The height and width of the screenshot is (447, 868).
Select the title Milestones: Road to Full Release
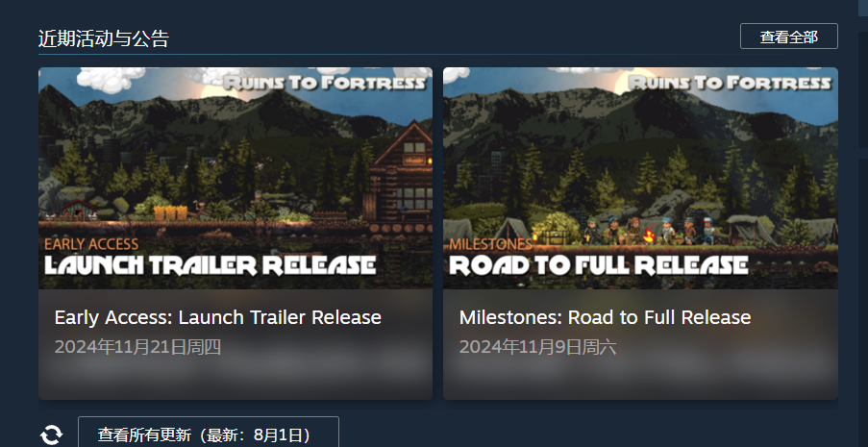pyautogui.click(x=605, y=317)
